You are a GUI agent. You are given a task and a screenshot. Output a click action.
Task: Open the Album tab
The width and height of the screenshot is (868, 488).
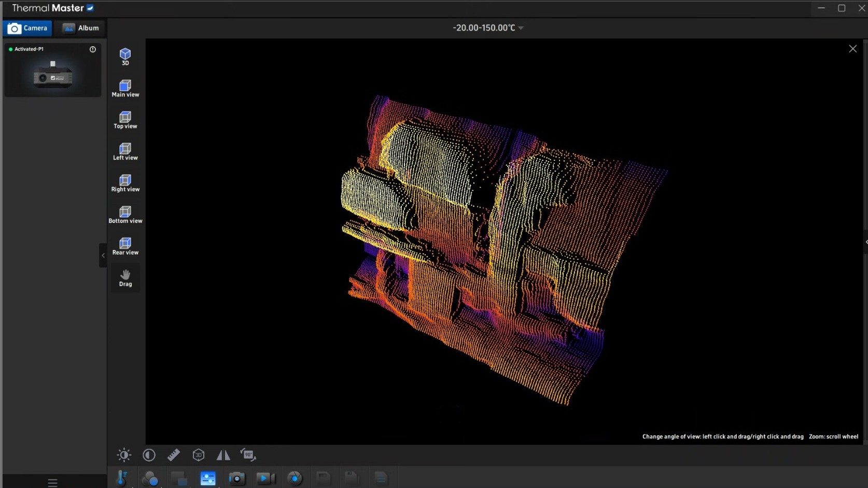80,28
